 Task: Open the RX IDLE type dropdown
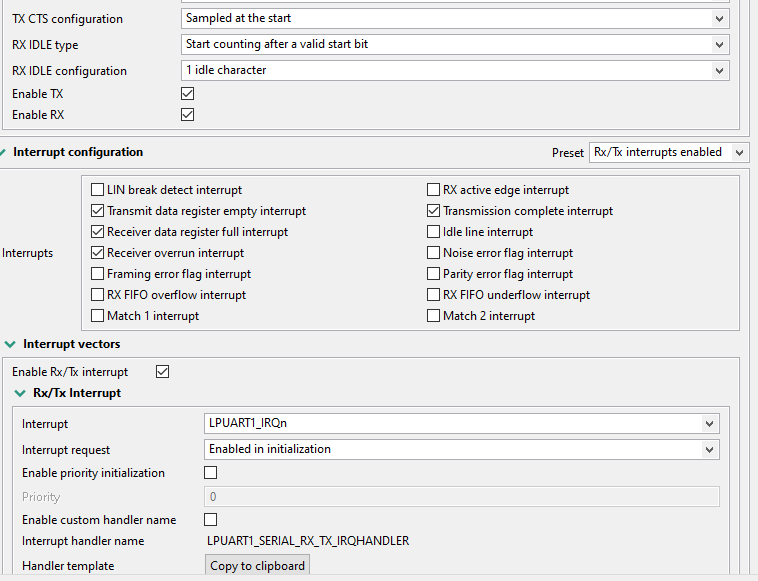point(456,45)
